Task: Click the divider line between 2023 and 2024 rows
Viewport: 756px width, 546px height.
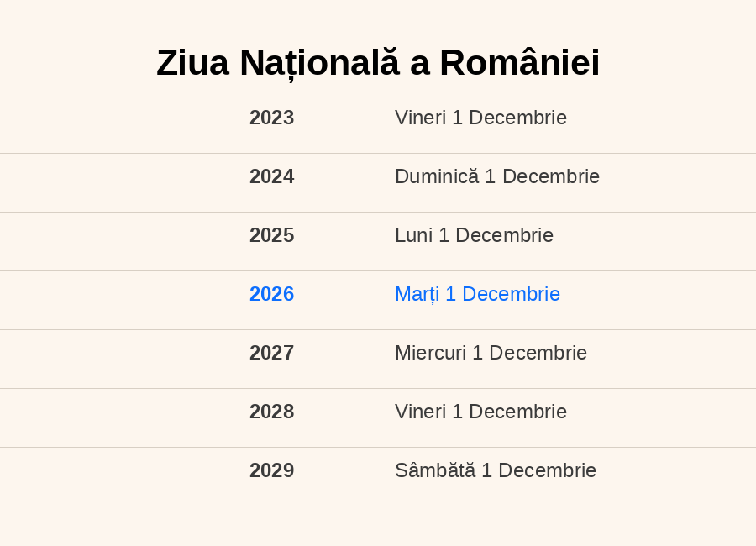Action: 378,153
